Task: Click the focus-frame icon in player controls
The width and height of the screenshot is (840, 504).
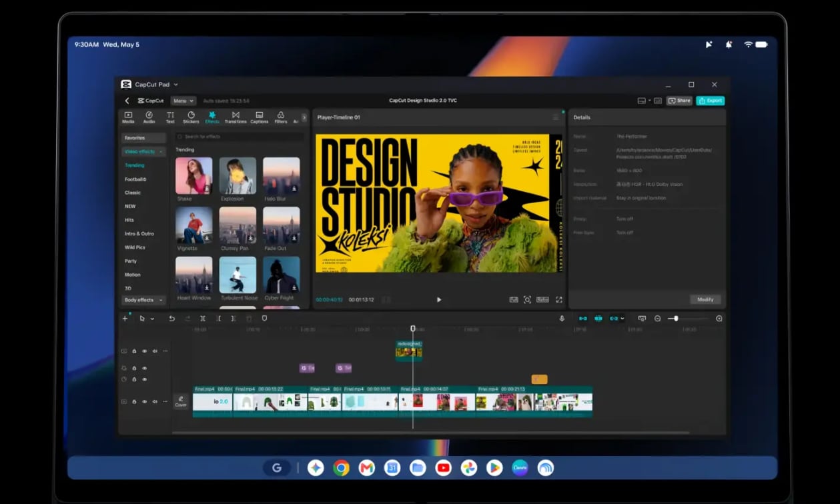Action: (x=527, y=300)
